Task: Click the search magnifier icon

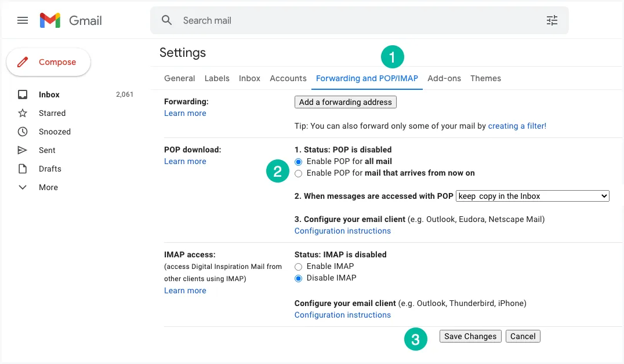Action: 167,20
